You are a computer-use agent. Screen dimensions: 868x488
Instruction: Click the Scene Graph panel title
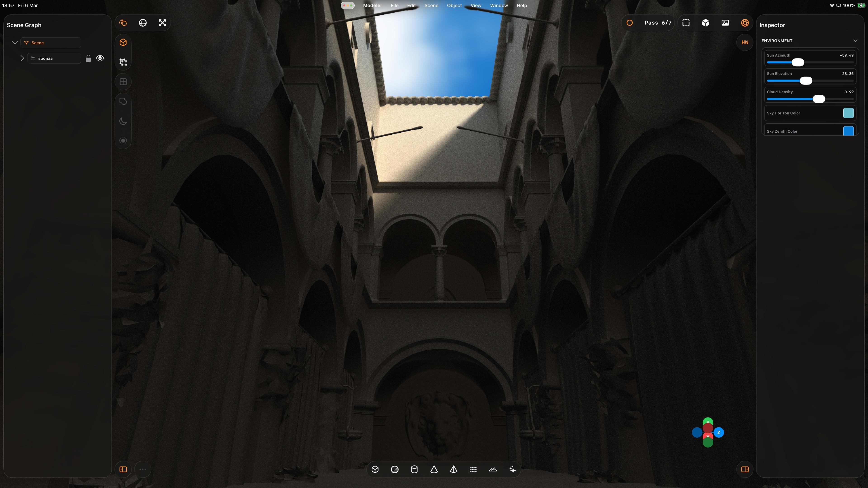coord(24,25)
